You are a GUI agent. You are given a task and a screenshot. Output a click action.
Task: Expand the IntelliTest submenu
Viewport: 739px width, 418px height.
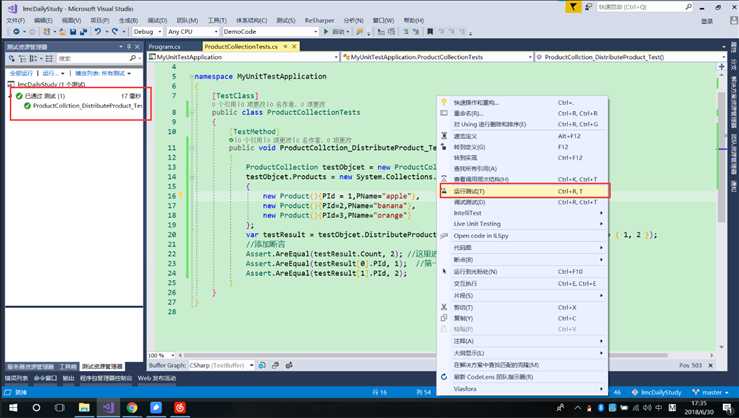pyautogui.click(x=523, y=213)
